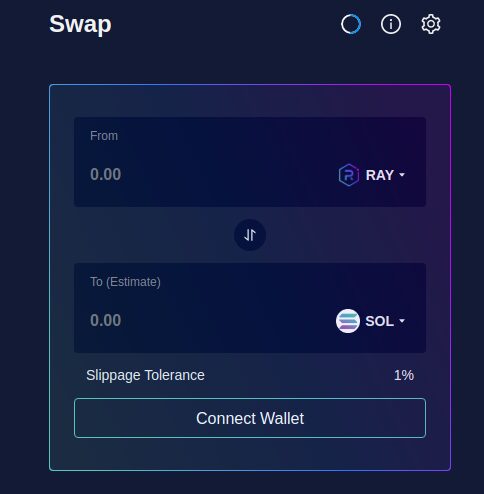The height and width of the screenshot is (494, 484).
Task: Click the To (Estimate) label
Action: point(125,282)
